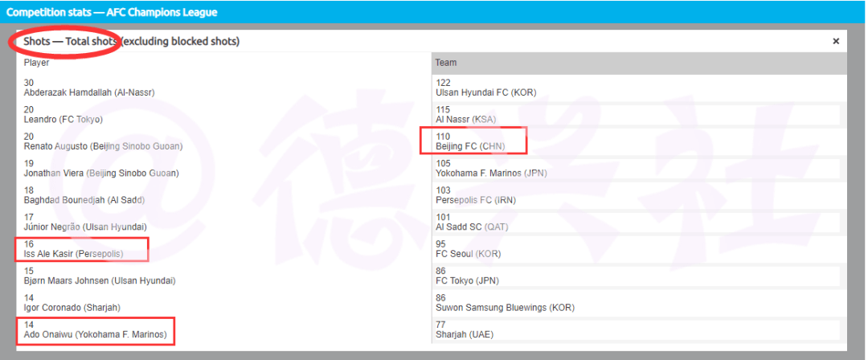This screenshot has height=360, width=868.
Task: Click Sharjah (UAE) team row
Action: coord(640,329)
